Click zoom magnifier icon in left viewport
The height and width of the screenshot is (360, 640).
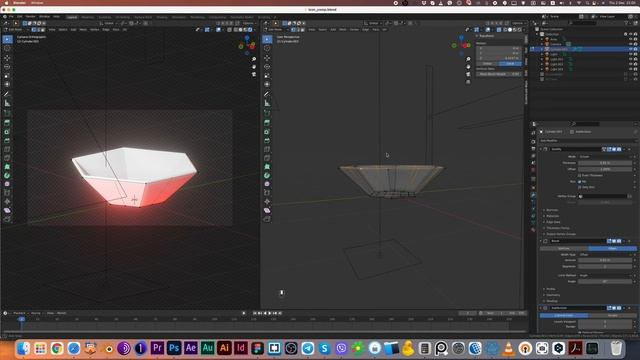pos(254,60)
